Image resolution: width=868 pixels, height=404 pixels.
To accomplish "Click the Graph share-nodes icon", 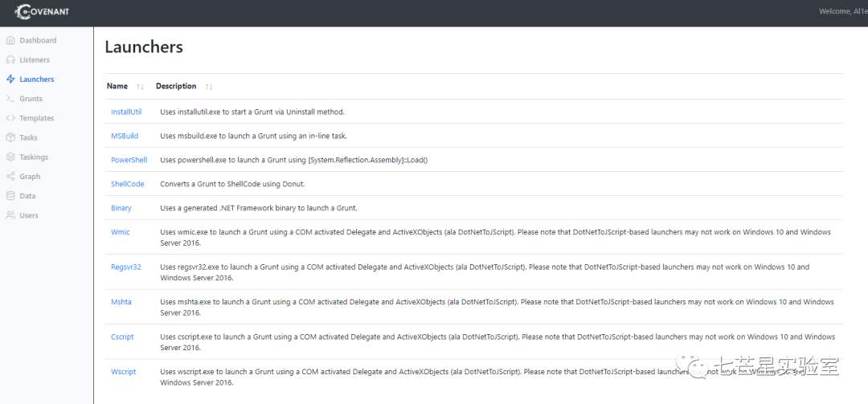I will [x=10, y=177].
